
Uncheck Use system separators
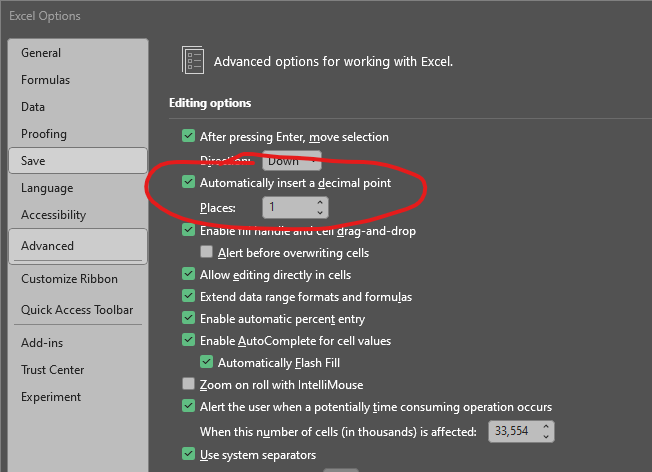[x=188, y=454]
